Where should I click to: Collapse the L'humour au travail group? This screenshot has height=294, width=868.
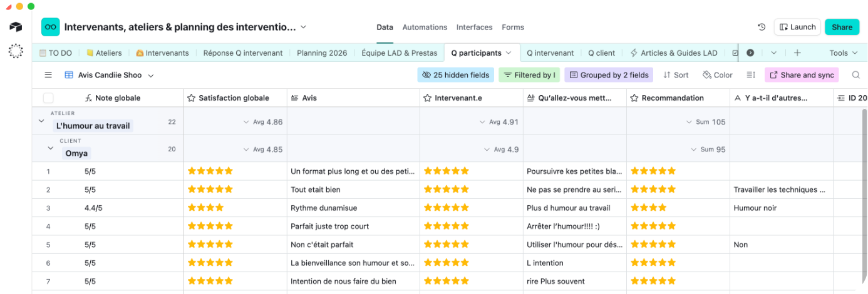tap(41, 121)
